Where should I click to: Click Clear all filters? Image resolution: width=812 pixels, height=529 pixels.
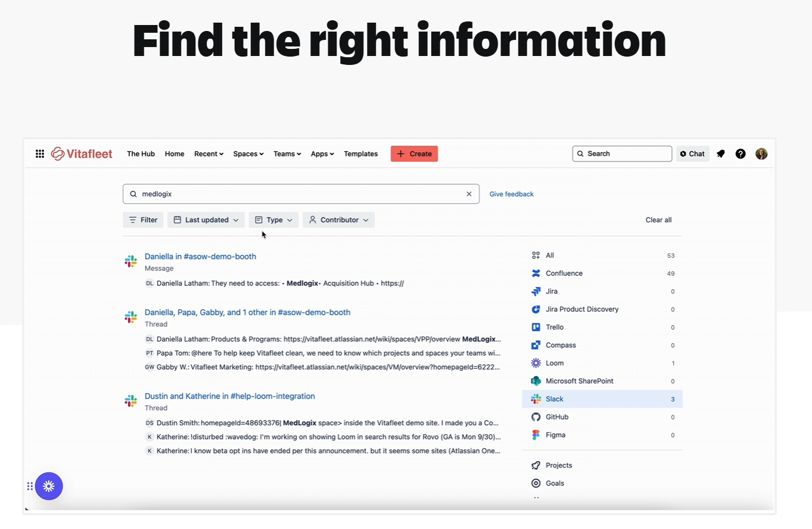(x=658, y=220)
